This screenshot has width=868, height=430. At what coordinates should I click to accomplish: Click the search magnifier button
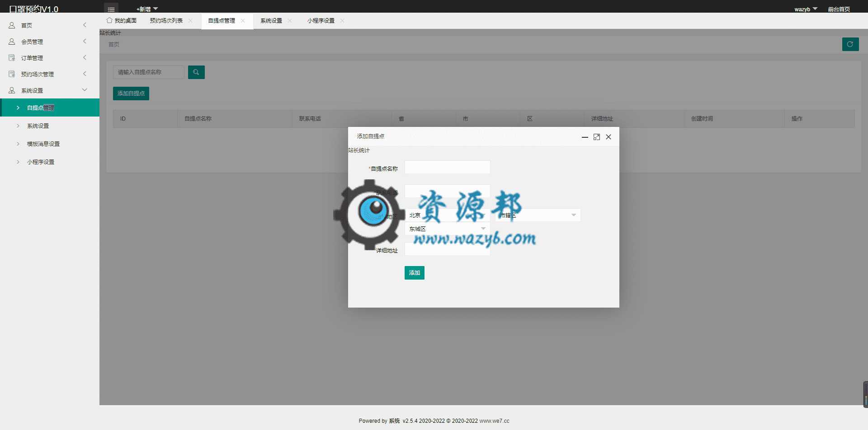coord(196,72)
